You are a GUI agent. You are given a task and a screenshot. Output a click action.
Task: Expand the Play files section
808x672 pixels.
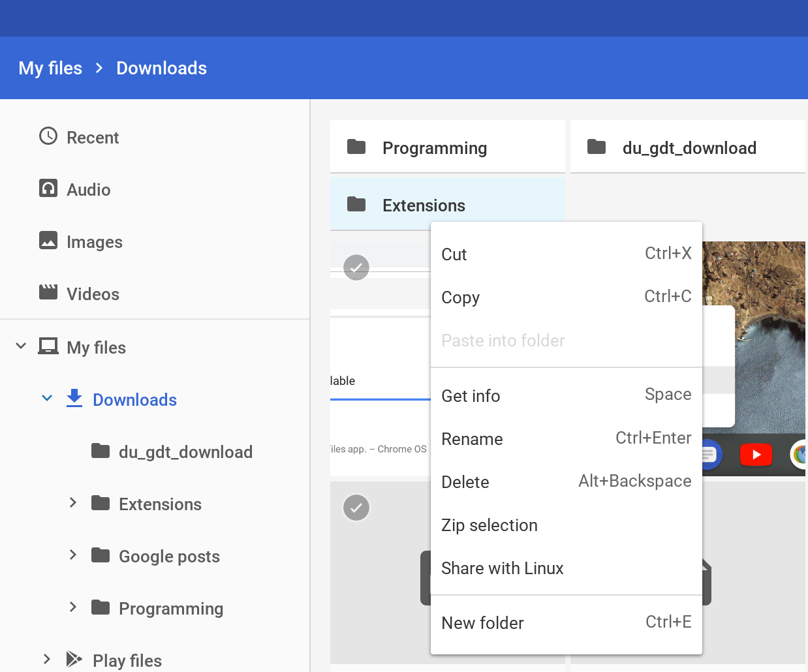[47, 660]
